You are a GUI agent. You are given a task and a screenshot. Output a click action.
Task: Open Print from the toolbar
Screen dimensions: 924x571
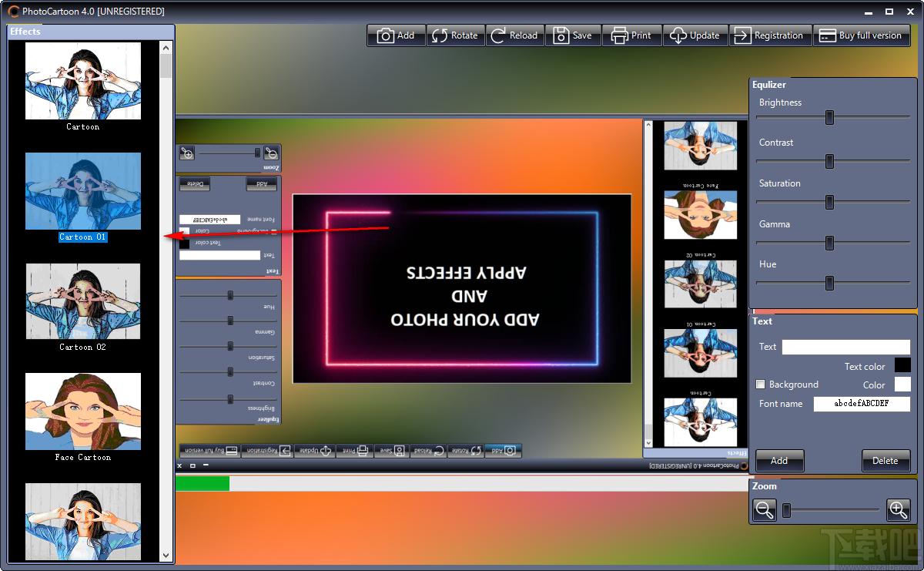pyautogui.click(x=632, y=35)
